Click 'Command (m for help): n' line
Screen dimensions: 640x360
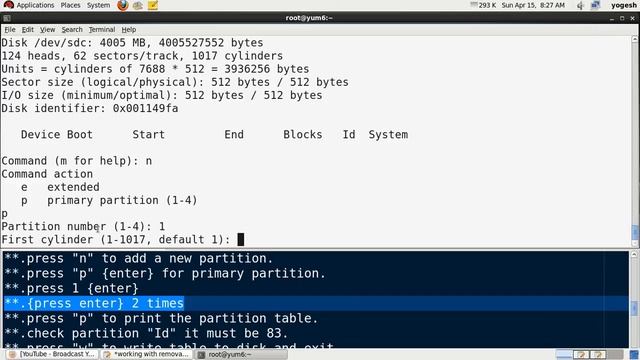[77, 161]
